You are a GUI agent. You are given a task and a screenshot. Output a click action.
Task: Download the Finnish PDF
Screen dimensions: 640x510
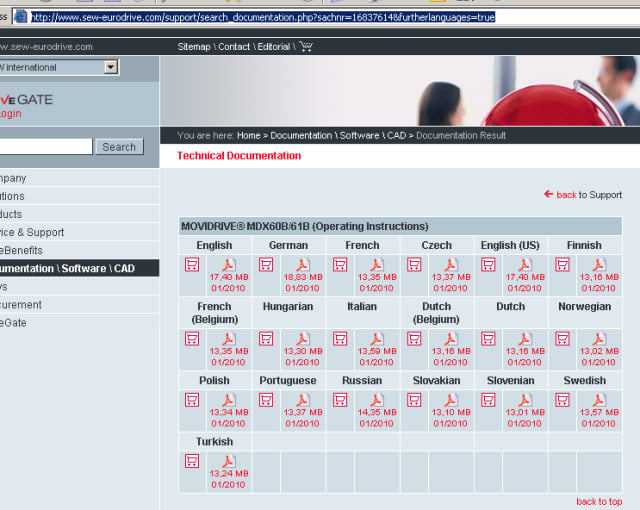(599, 265)
